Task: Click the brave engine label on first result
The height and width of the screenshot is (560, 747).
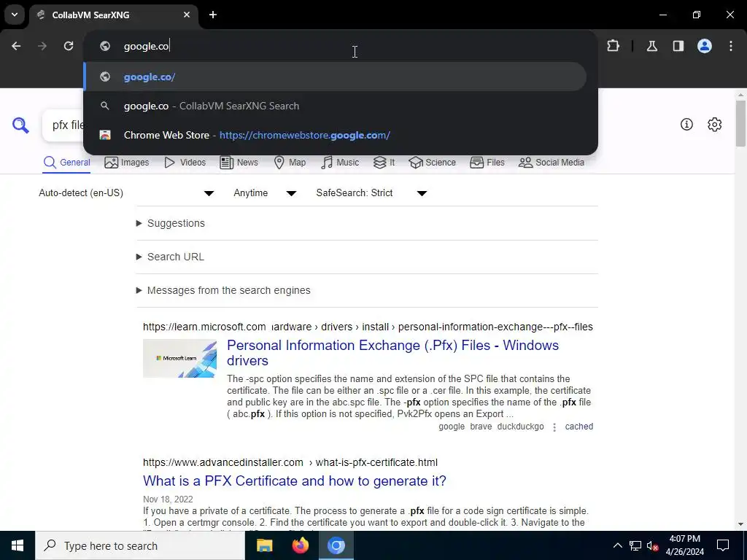Action: coord(481,427)
